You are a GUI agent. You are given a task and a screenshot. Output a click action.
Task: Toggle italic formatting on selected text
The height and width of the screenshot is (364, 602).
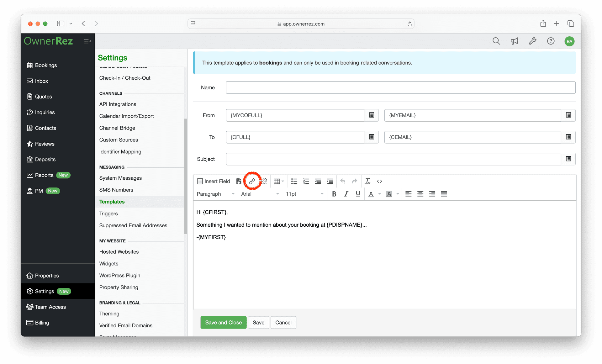click(346, 193)
